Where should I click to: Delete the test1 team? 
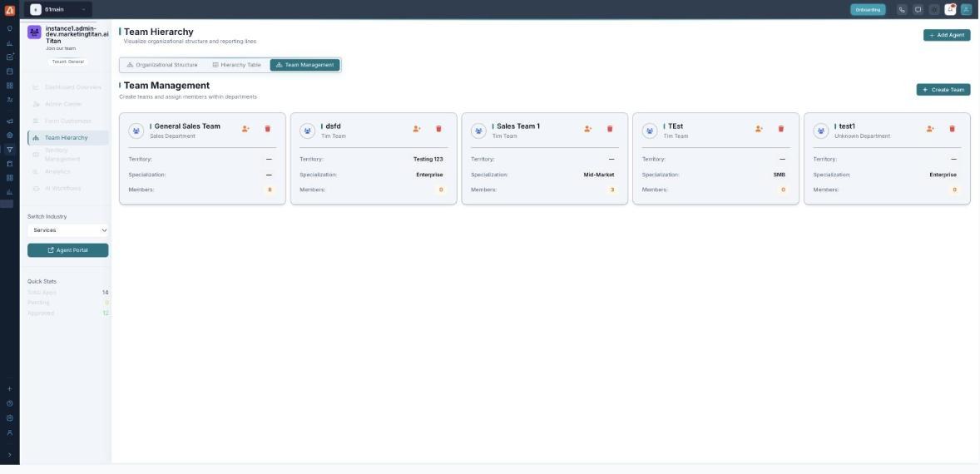[952, 129]
